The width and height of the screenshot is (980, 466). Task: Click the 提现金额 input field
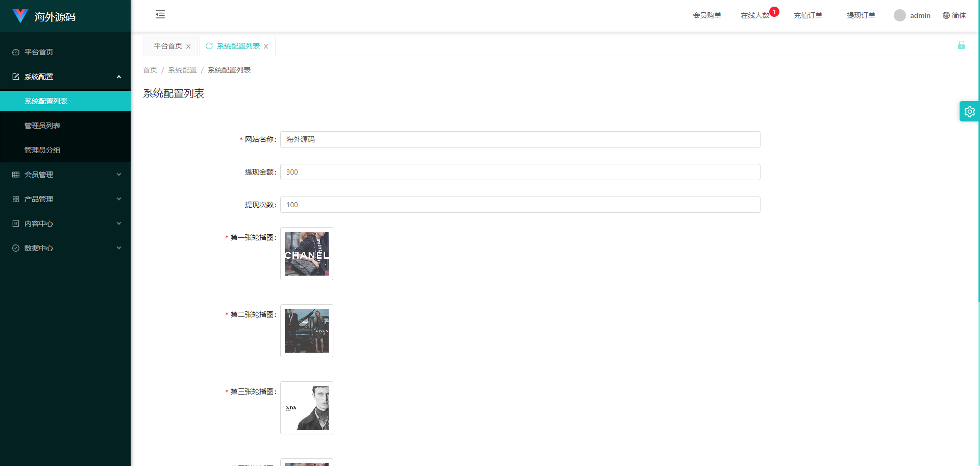tap(520, 172)
